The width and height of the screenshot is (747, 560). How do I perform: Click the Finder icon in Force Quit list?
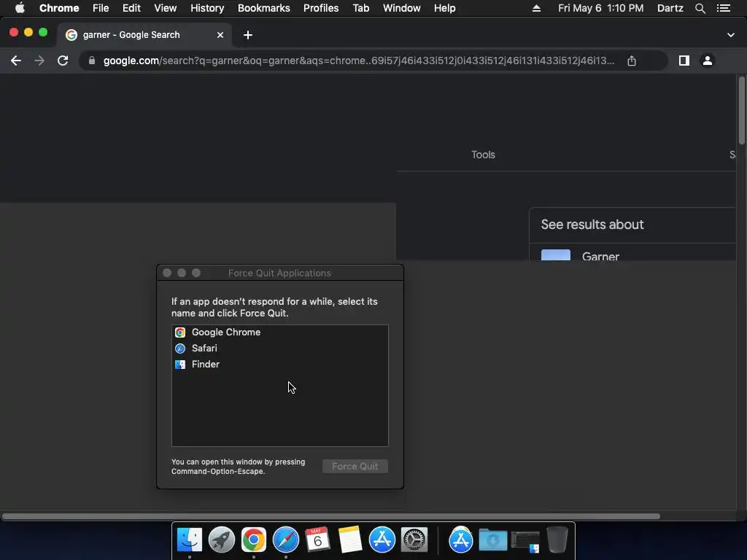point(180,365)
